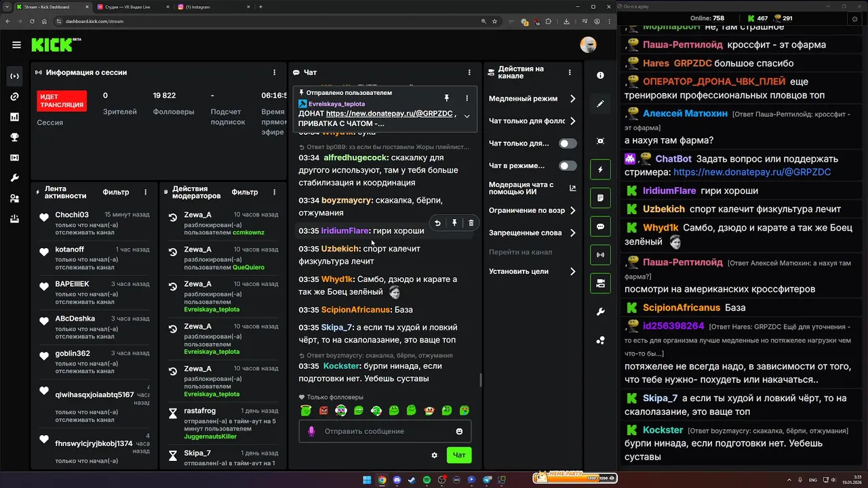Click username Skipa_7 in chat
This screenshot has height=488, width=868.
pos(338,327)
